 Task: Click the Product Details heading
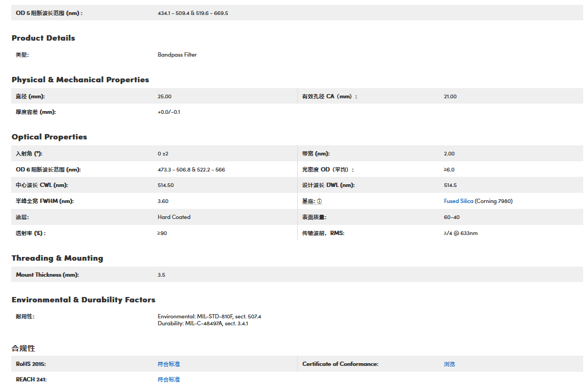43,38
